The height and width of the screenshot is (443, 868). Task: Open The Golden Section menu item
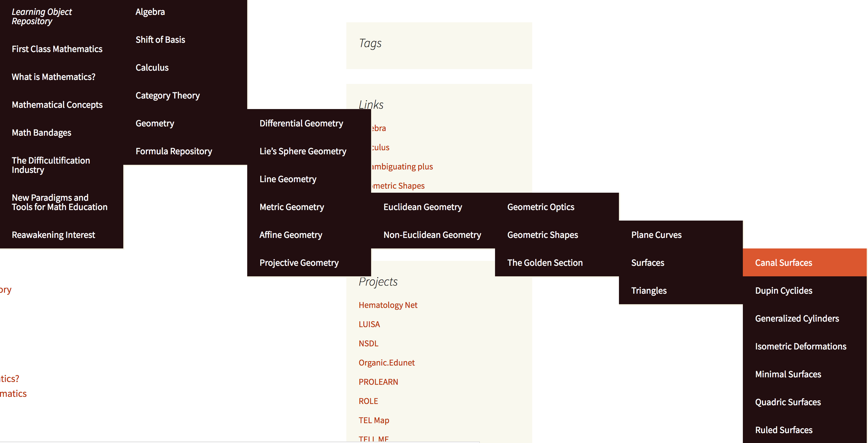[x=545, y=262]
